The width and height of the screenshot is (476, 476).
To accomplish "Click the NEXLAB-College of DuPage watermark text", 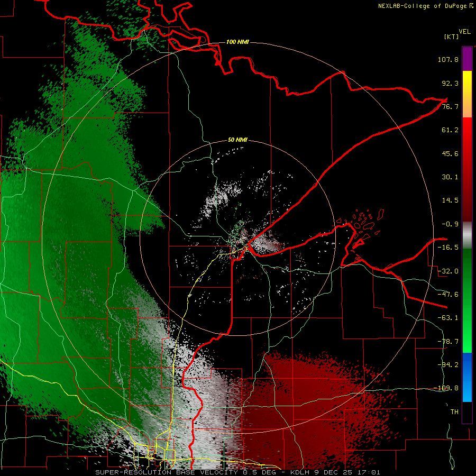I will 425,6.
